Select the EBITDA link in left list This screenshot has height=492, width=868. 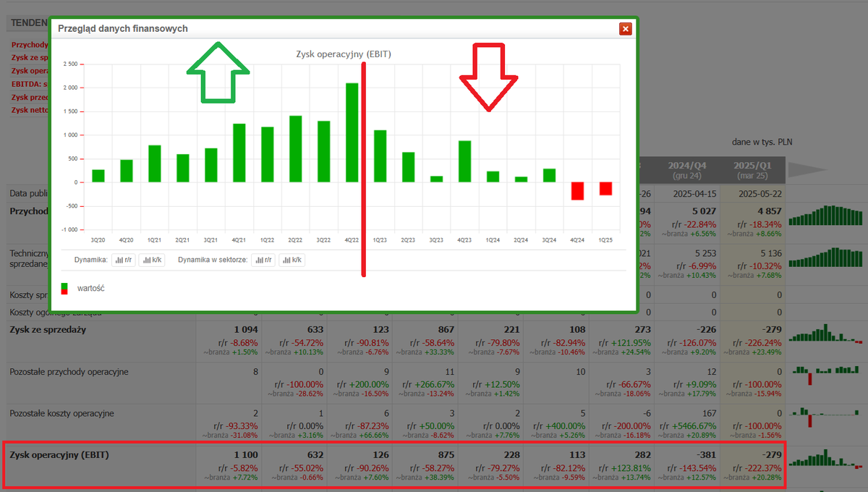tap(30, 84)
